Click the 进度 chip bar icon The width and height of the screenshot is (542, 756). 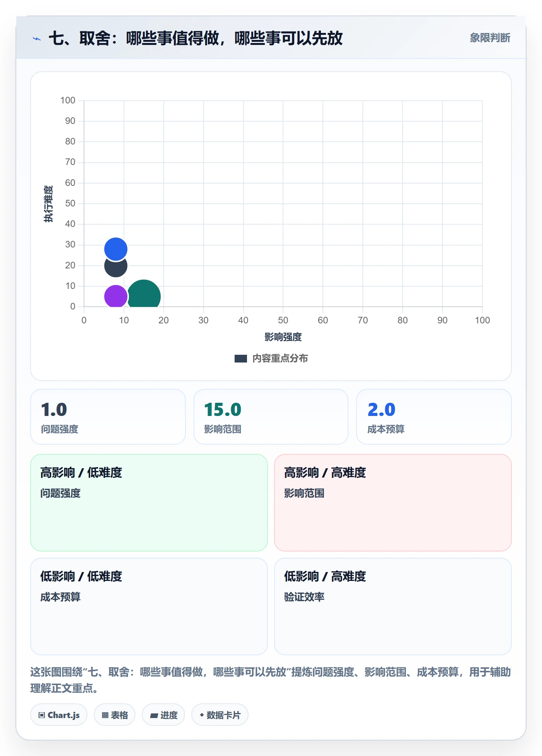point(154,716)
